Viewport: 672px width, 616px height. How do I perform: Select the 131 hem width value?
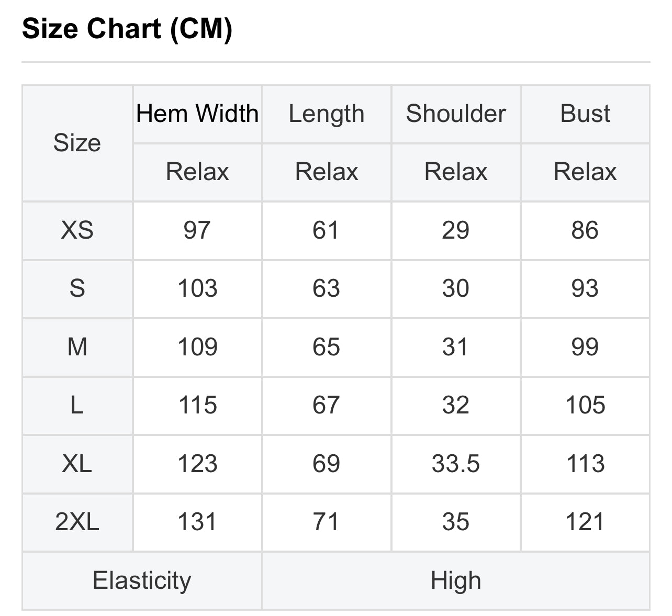pyautogui.click(x=197, y=522)
